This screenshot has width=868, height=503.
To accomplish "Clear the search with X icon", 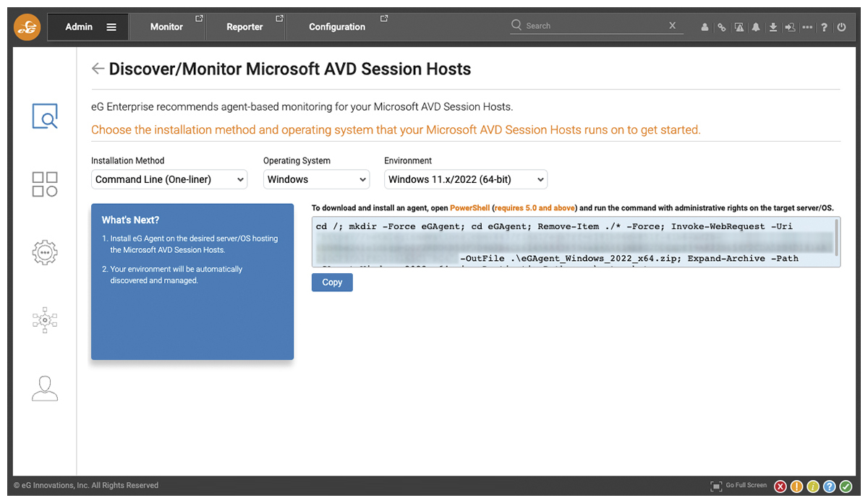I will (x=672, y=25).
